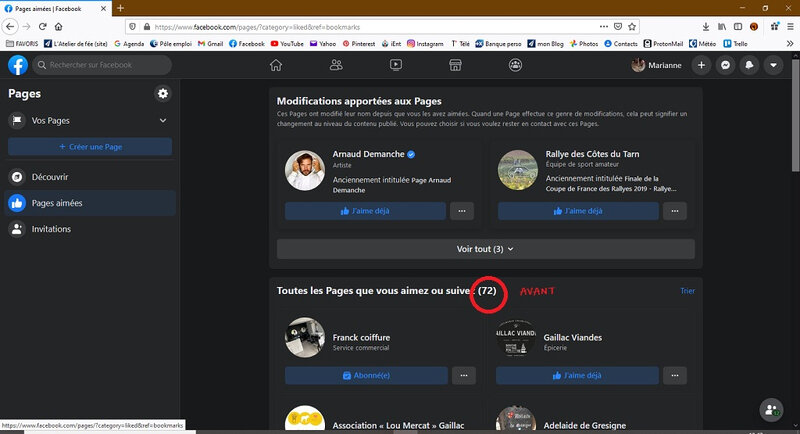The height and width of the screenshot is (434, 800).
Task: Open the notifications bell
Action: point(749,65)
